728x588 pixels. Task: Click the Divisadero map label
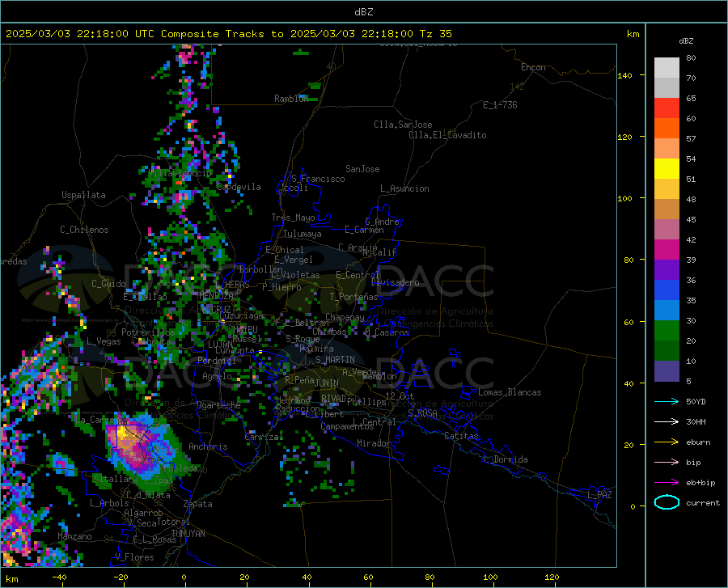tap(395, 282)
